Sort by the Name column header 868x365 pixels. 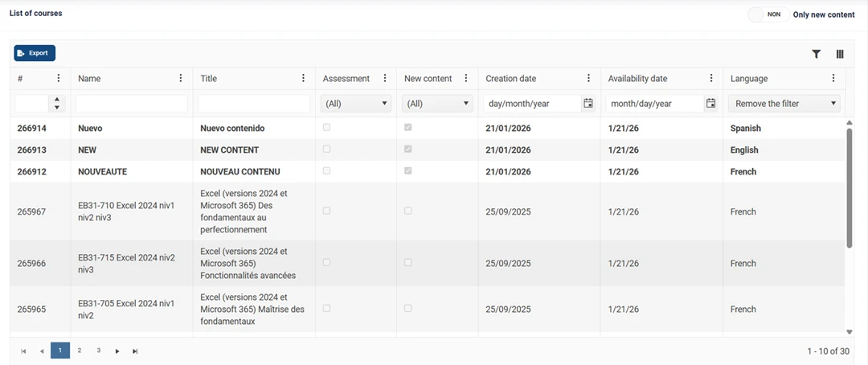click(90, 79)
